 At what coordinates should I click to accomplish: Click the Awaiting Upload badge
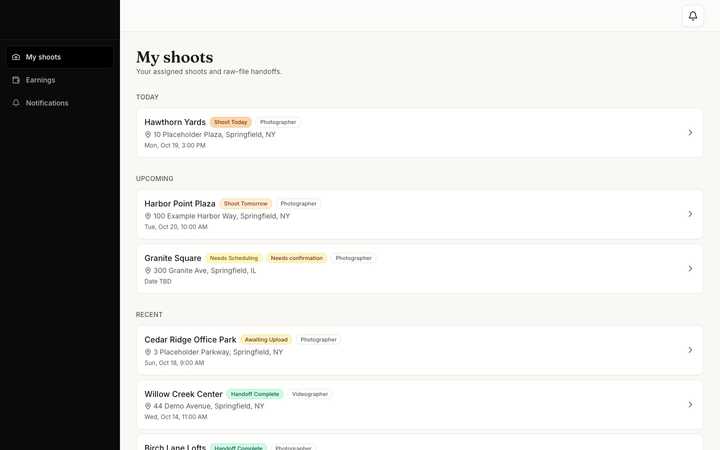coord(266,340)
